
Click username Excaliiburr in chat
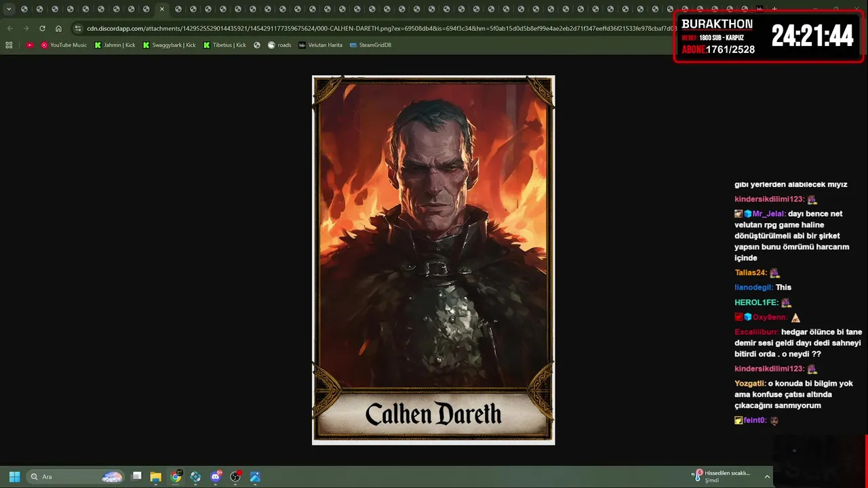[x=756, y=332]
